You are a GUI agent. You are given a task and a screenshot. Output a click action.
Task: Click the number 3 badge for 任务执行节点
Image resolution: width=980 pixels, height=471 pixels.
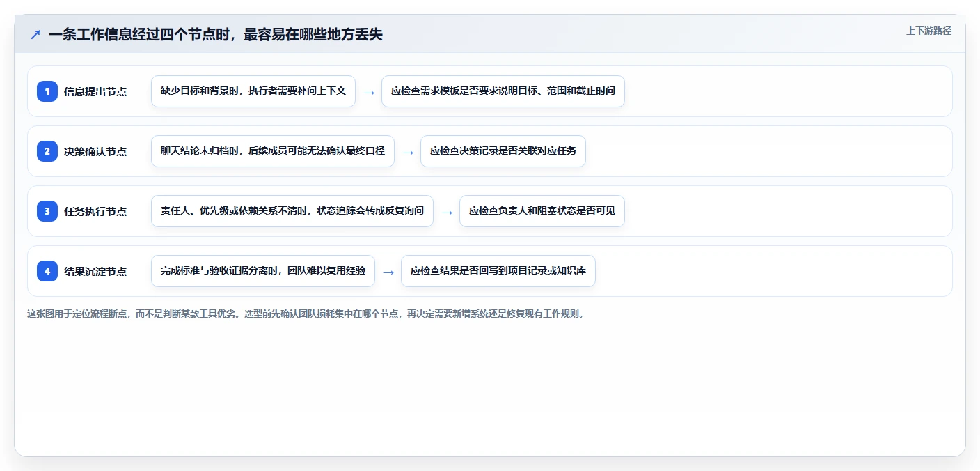pos(47,211)
